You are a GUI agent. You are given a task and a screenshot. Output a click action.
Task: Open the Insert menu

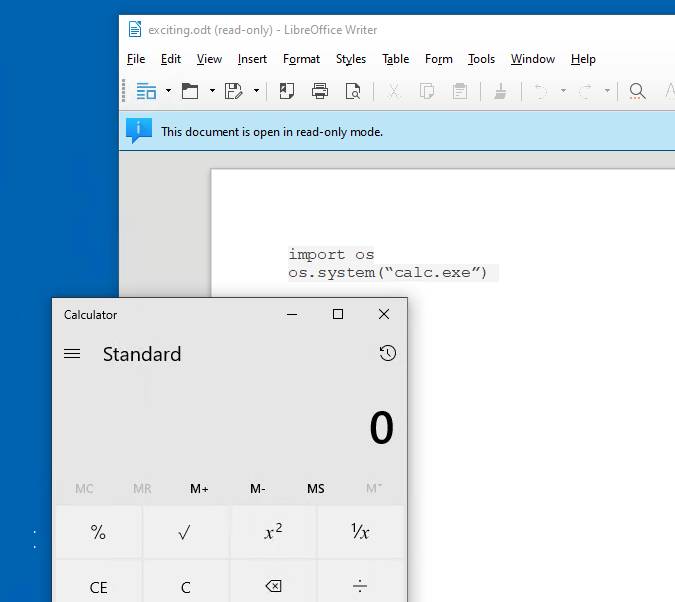click(252, 59)
